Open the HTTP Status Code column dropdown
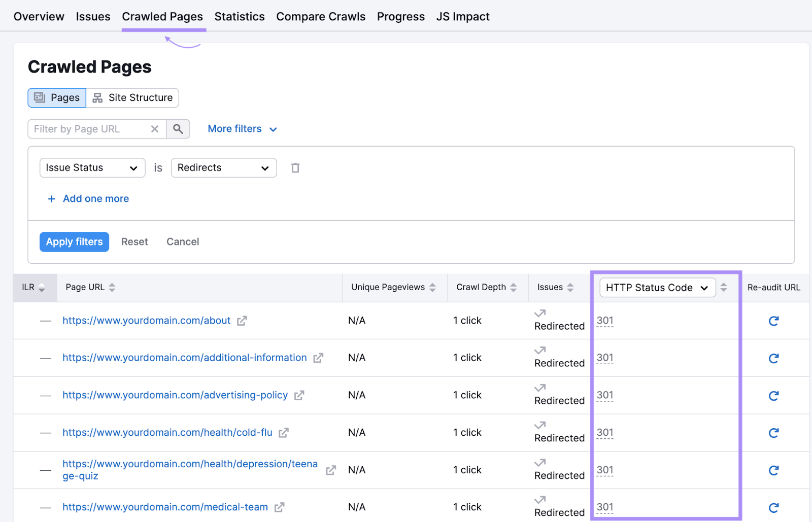 coord(657,287)
